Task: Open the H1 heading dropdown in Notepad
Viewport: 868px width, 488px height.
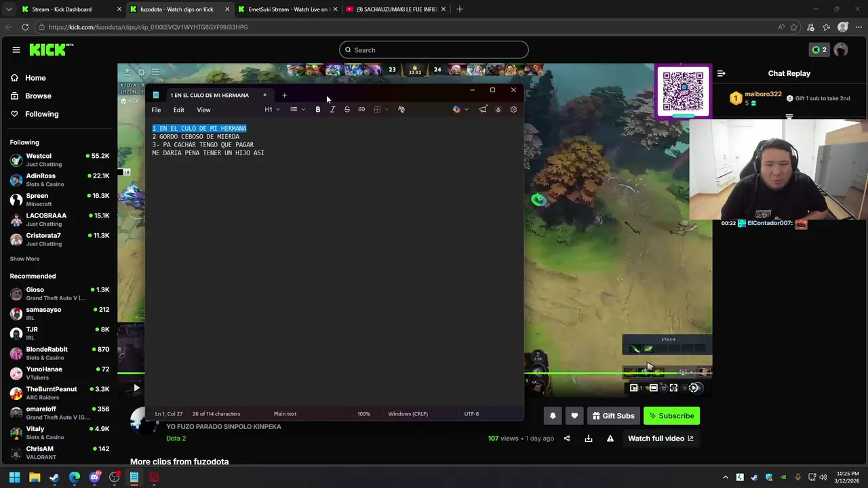Action: coord(272,110)
